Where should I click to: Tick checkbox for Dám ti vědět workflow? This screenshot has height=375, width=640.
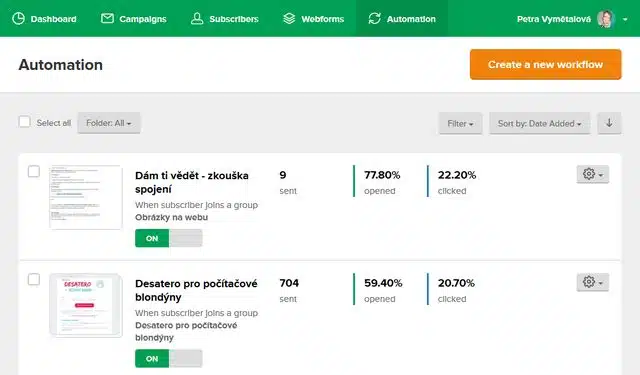point(34,171)
